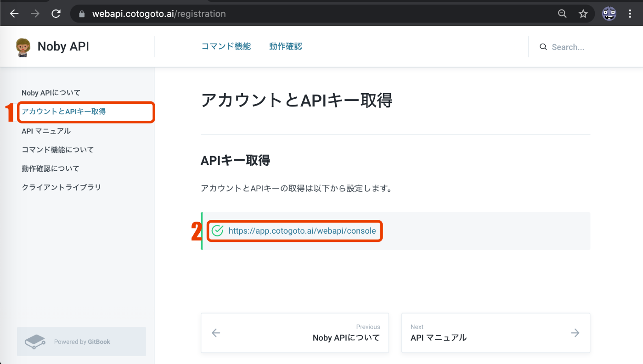Focus the address bar URL webapi.cotogoto.ai/registration
Viewport: 643px width, 364px height.
pos(159,14)
